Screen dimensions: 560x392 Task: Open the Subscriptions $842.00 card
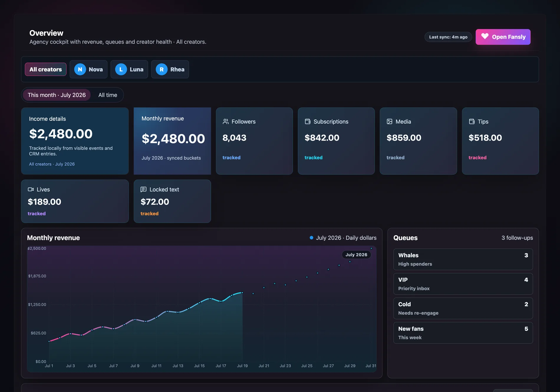[x=336, y=141]
